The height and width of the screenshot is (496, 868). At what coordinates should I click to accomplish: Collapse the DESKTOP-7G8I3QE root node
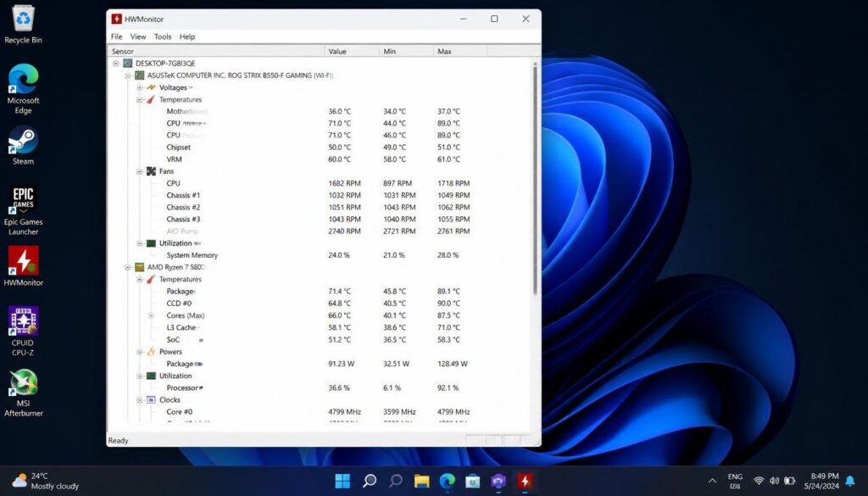(115, 63)
